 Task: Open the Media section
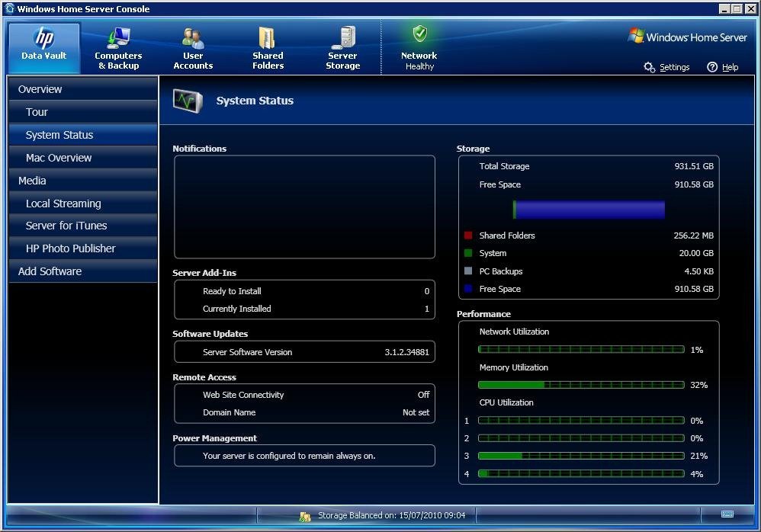tap(32, 181)
